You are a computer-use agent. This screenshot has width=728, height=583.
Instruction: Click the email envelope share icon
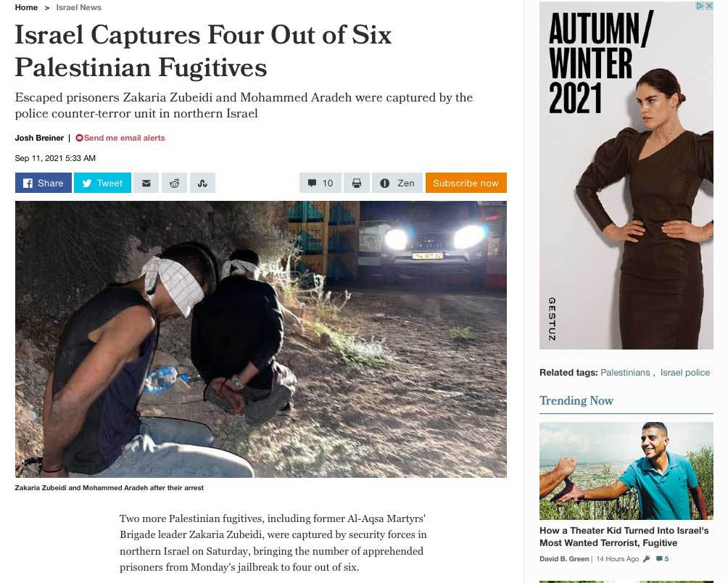(146, 183)
